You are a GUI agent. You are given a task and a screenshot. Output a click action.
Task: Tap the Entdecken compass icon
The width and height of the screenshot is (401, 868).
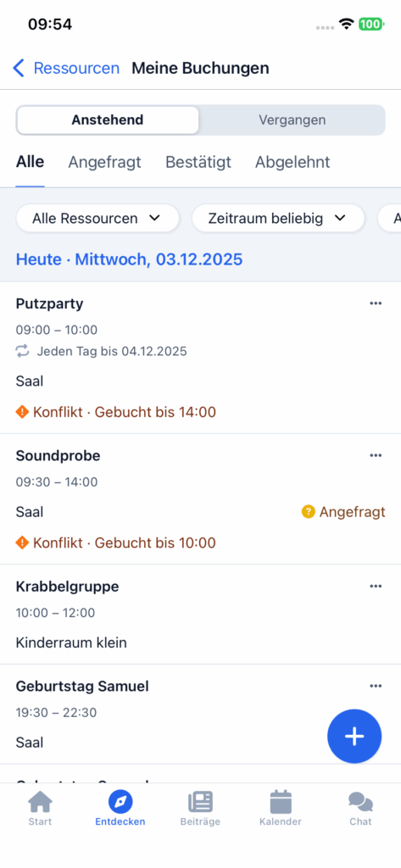coord(120,802)
